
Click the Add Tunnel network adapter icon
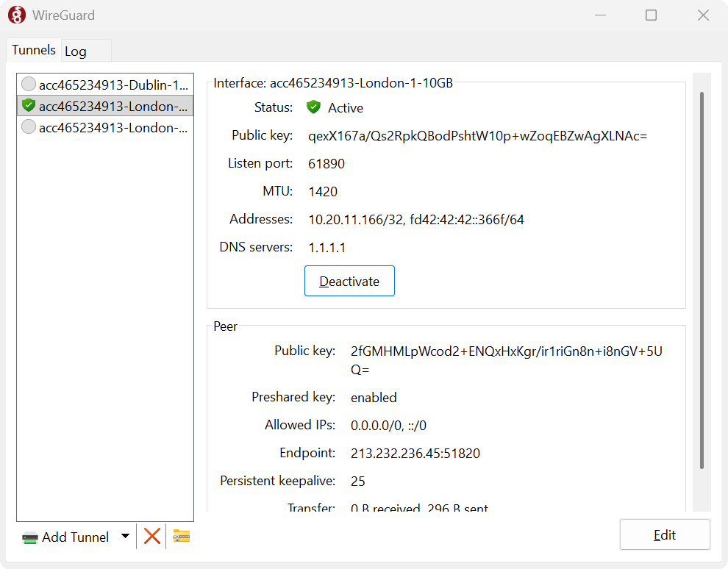click(29, 537)
